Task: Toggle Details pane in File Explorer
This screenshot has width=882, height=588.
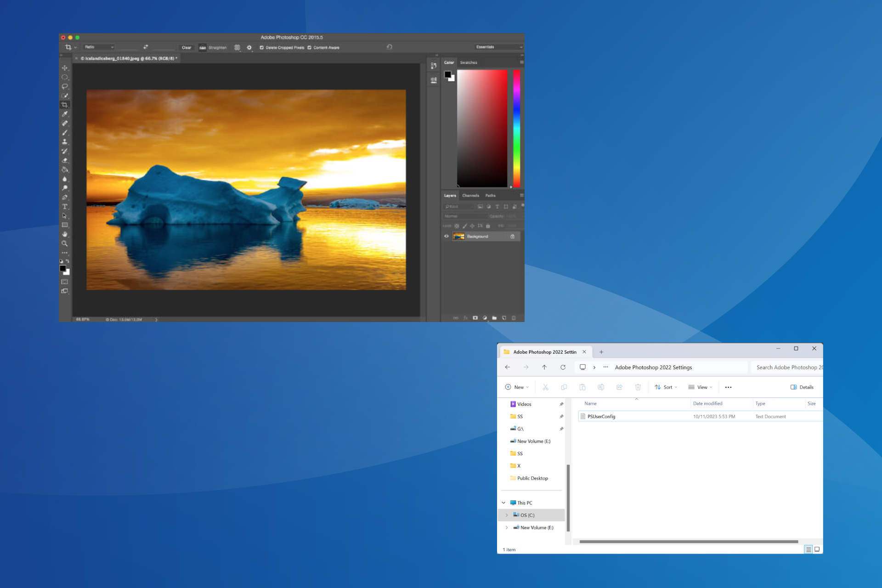Action: pos(802,387)
